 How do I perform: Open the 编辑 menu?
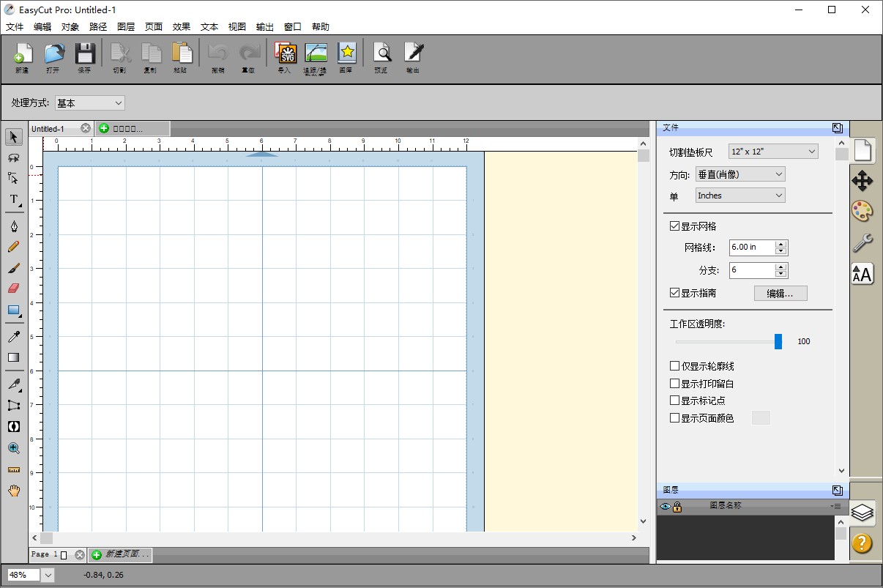pos(42,26)
